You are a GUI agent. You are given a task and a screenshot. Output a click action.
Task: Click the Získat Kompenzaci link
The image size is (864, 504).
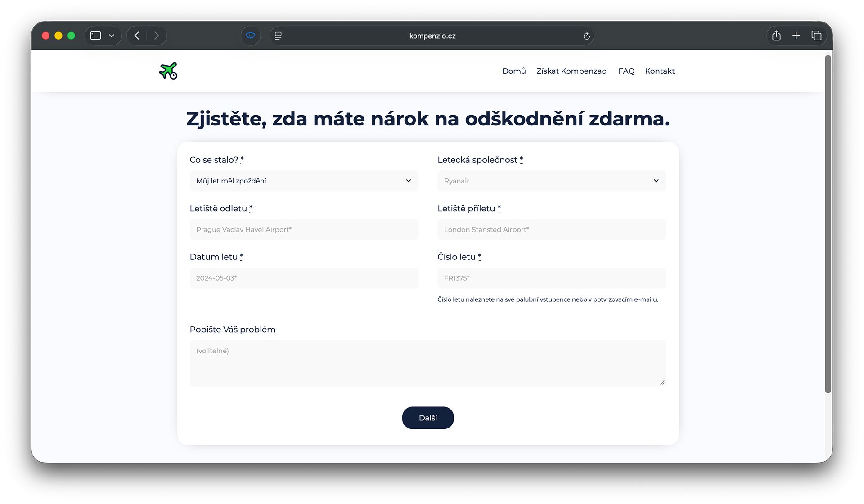click(571, 71)
